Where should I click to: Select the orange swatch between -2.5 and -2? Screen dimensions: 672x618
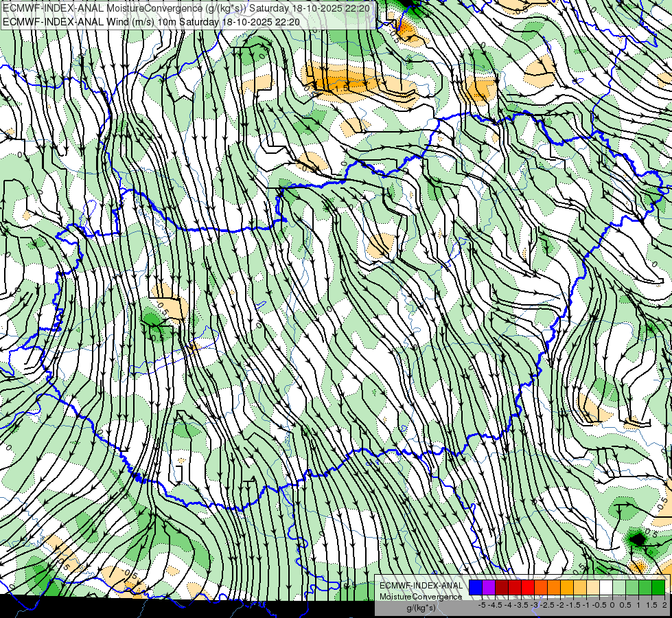point(554,588)
